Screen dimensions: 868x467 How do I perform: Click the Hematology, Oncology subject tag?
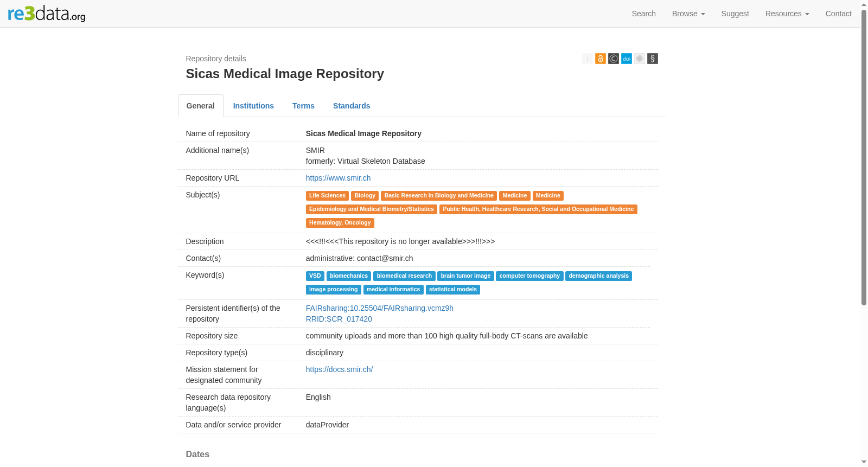pos(340,223)
